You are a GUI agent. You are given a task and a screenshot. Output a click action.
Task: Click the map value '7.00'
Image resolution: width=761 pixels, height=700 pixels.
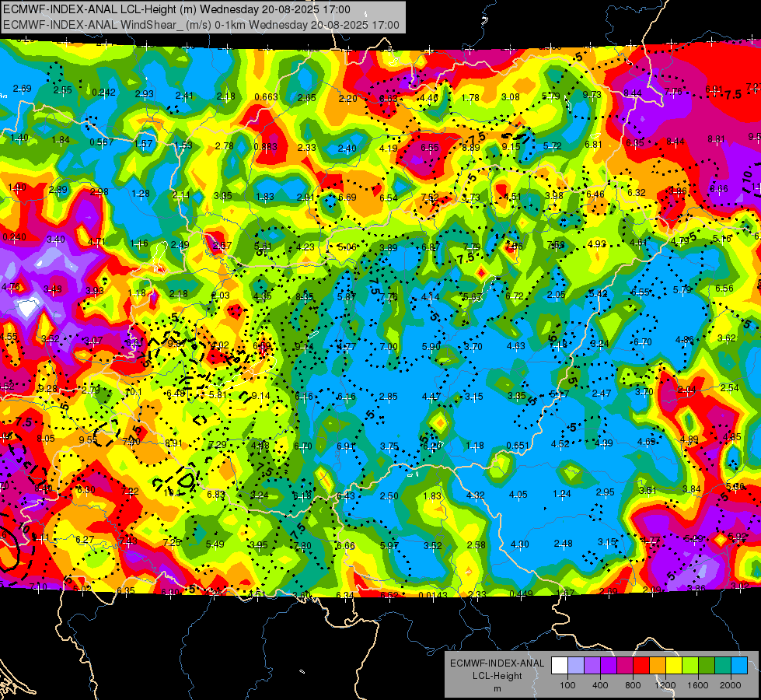coord(389,346)
